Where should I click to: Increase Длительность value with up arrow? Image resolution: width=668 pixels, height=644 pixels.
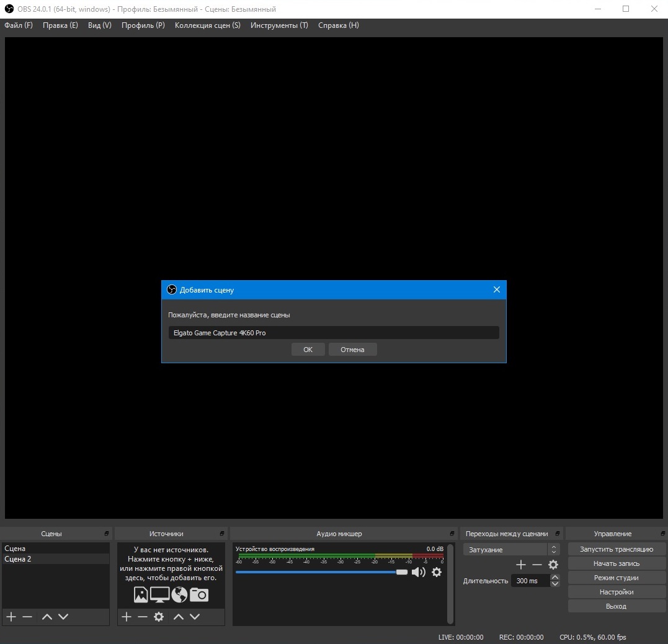(554, 578)
